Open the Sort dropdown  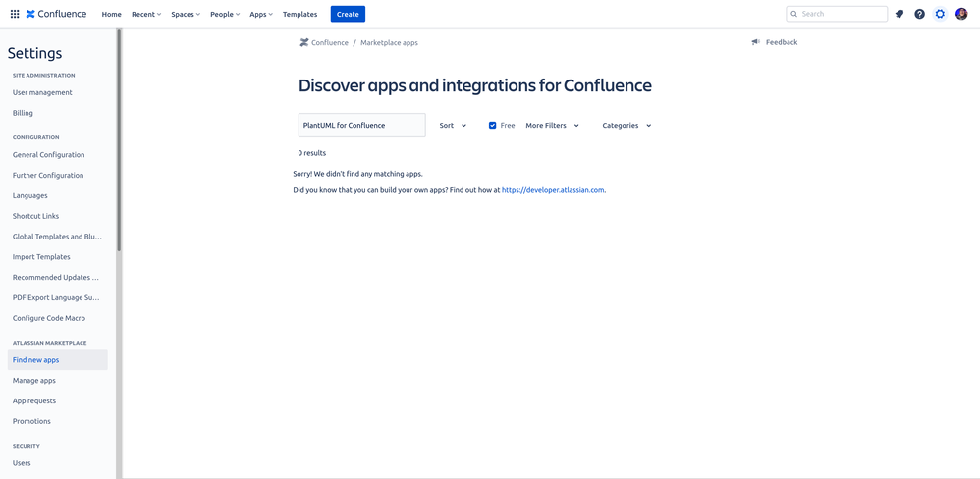(453, 125)
